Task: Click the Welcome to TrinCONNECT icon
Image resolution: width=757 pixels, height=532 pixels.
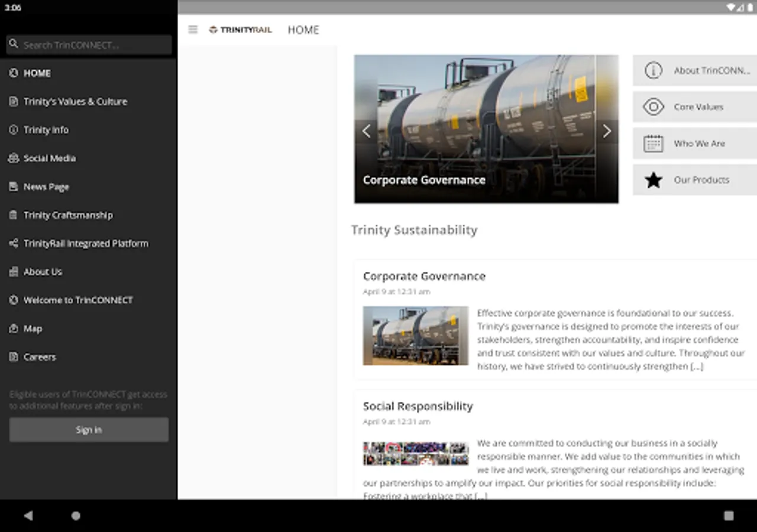Action: click(14, 300)
